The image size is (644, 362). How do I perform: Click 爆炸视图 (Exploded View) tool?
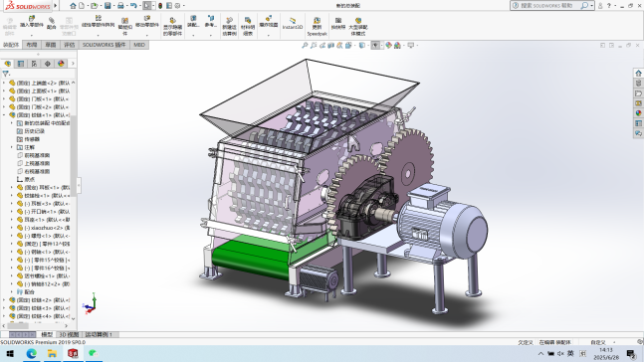[269, 21]
